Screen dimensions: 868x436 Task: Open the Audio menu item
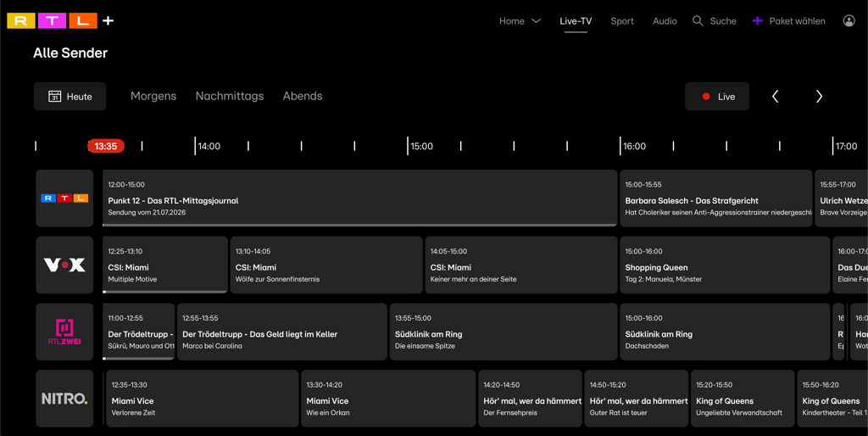click(665, 21)
